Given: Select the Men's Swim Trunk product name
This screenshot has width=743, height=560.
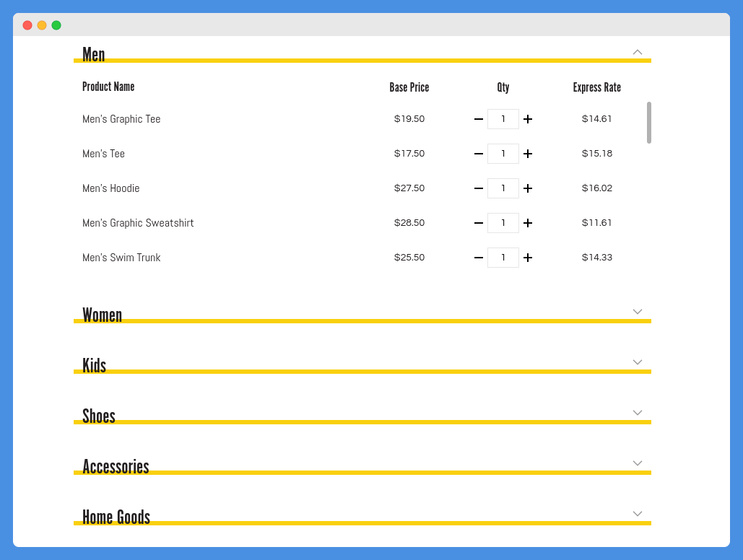Looking at the screenshot, I should click(121, 257).
